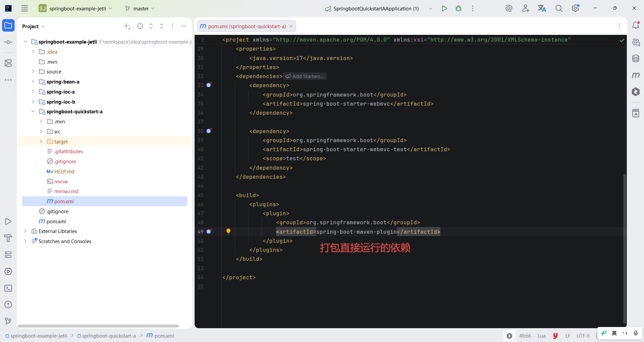Click springboot-quickstart-a breadcrumb in status bar
This screenshot has width=644, height=342.
tap(106, 336)
